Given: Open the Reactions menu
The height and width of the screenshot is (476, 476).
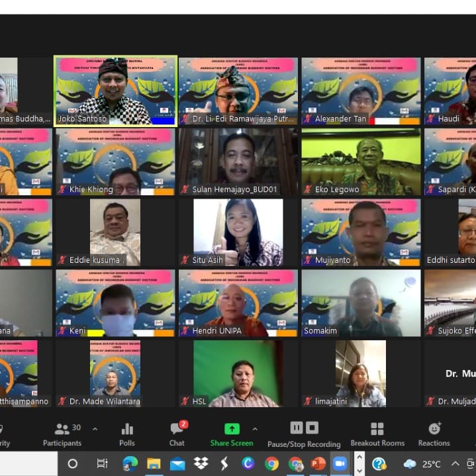Looking at the screenshot, I should coord(434,435).
